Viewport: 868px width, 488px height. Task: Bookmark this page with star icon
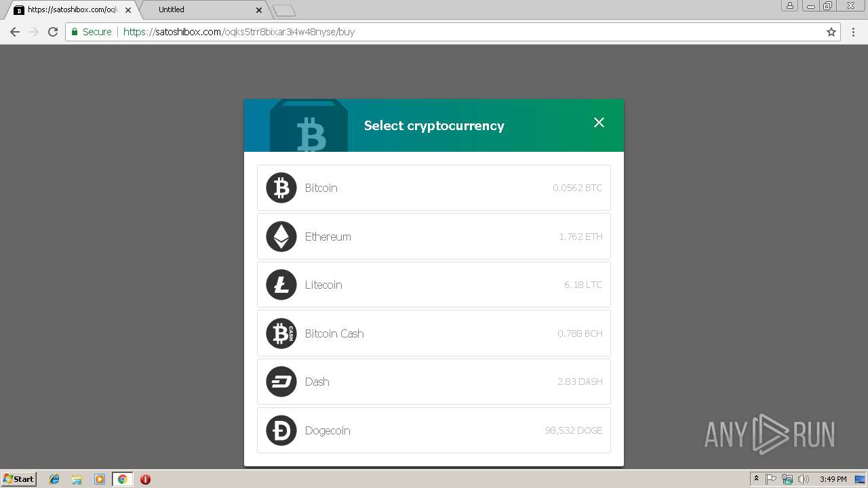pyautogui.click(x=831, y=32)
